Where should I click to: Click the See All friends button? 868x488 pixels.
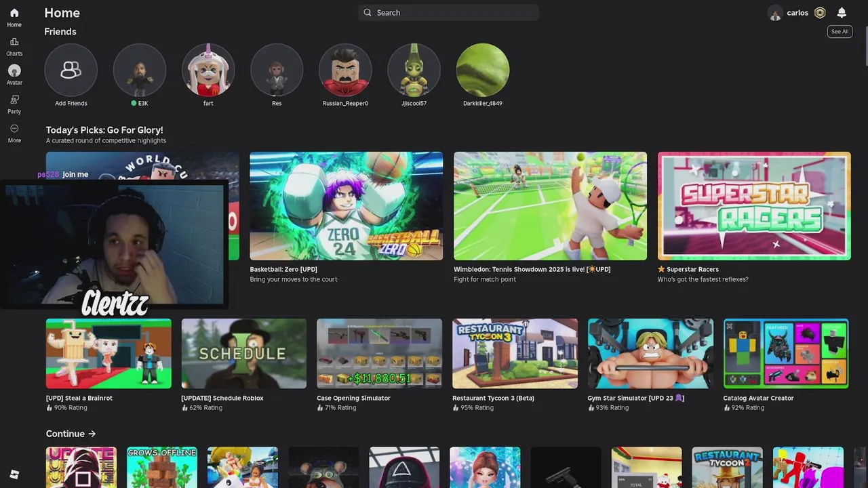pos(840,31)
